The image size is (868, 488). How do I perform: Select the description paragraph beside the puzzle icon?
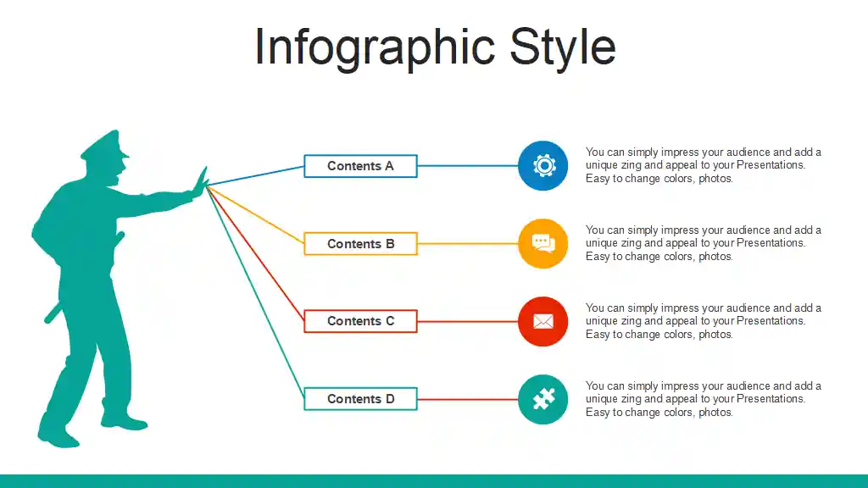tap(704, 400)
